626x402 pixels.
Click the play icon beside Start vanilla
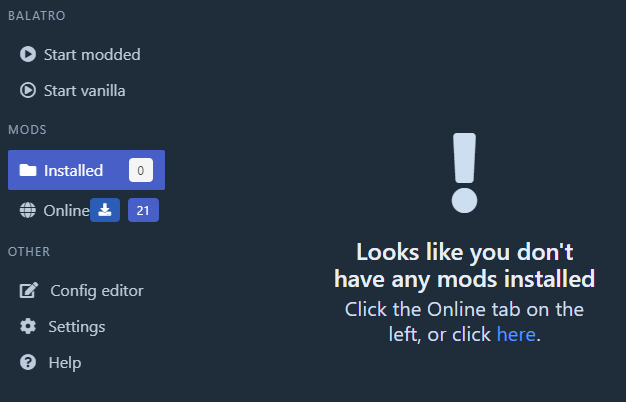click(x=28, y=90)
